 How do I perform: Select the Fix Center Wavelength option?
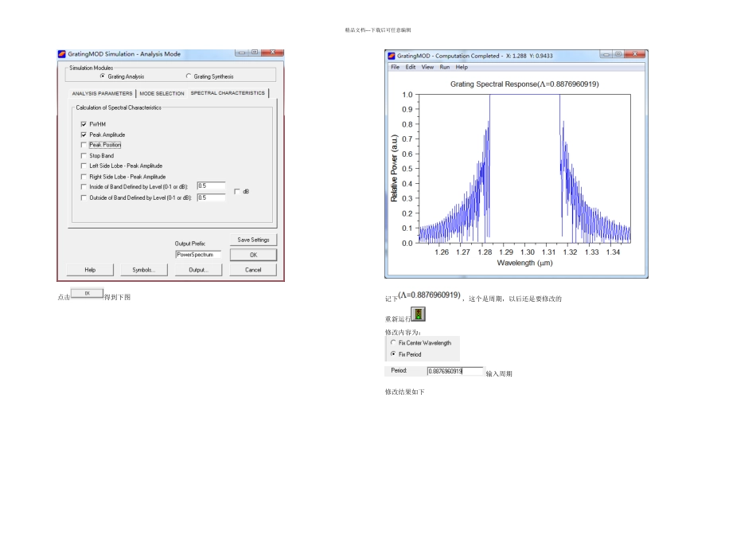pos(393,342)
